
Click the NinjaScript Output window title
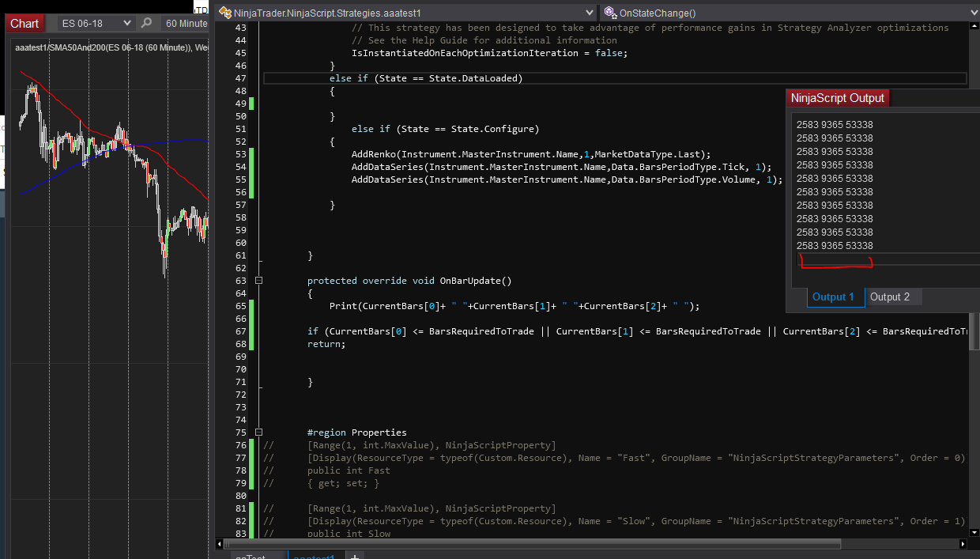pos(837,98)
